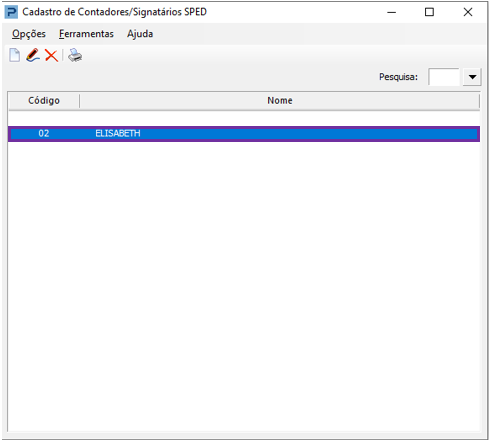Focus the Pesquisa search field
This screenshot has height=440, width=490.
coord(444,77)
